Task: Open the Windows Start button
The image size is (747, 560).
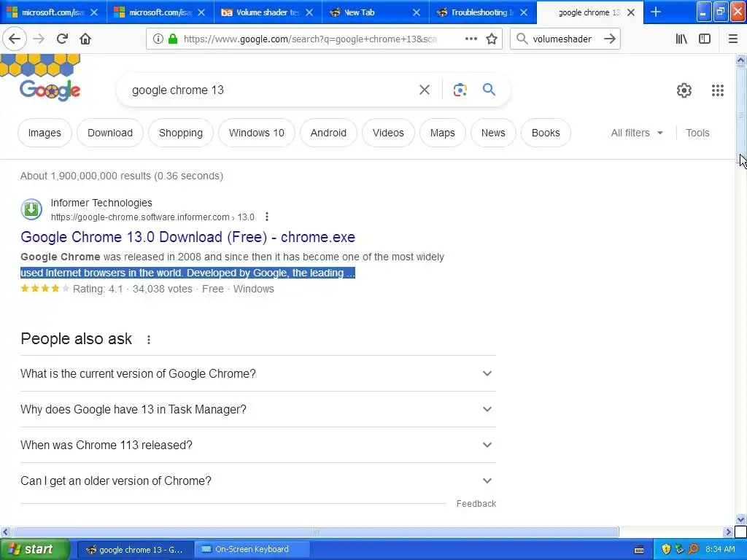Action: pyautogui.click(x=35, y=549)
